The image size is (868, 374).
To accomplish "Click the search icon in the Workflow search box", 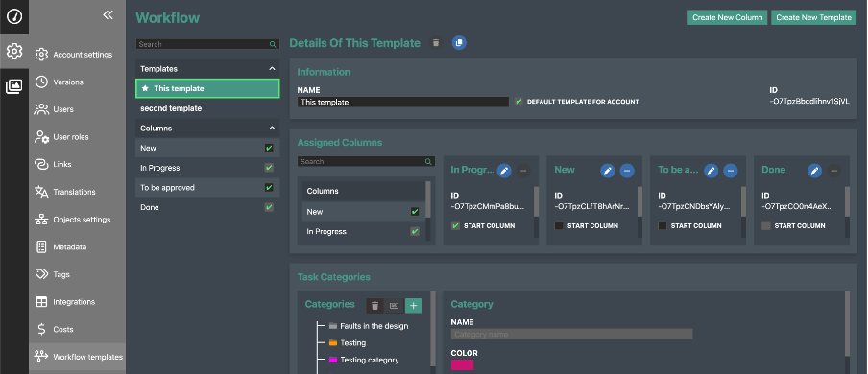I will click(x=273, y=44).
